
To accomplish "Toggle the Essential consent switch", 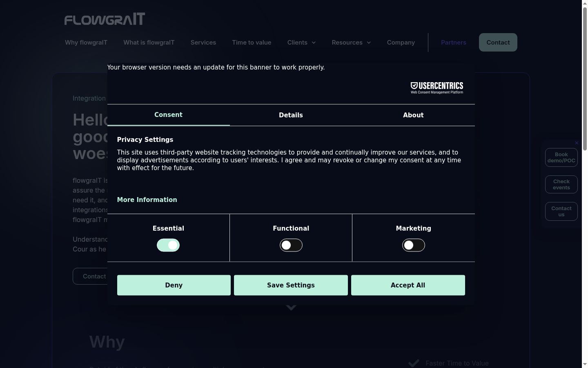I will tap(168, 245).
